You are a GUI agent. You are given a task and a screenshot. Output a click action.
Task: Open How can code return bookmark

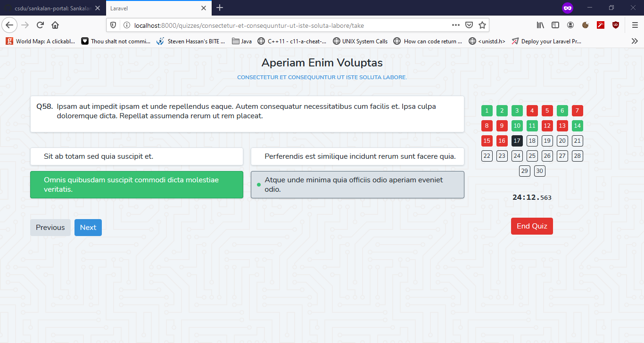[428, 41]
